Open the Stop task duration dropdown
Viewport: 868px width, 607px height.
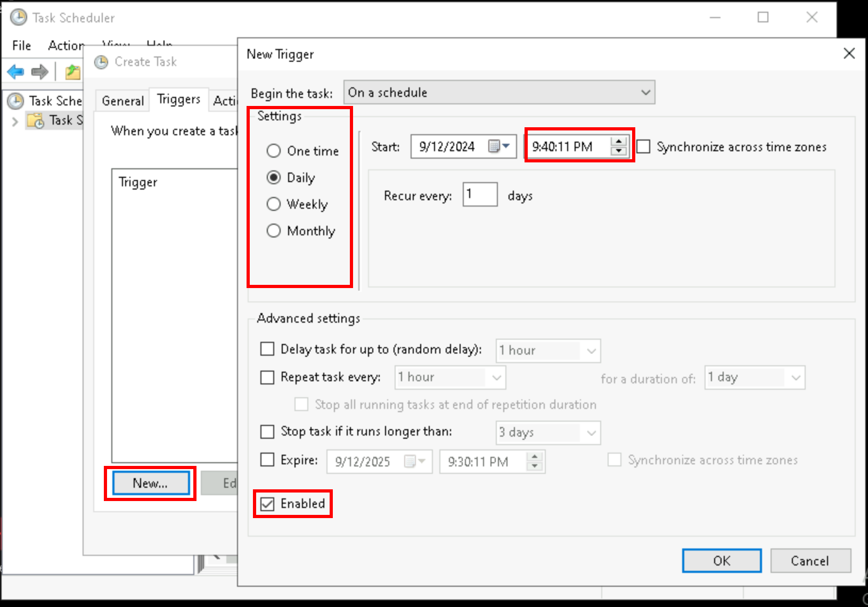click(548, 432)
